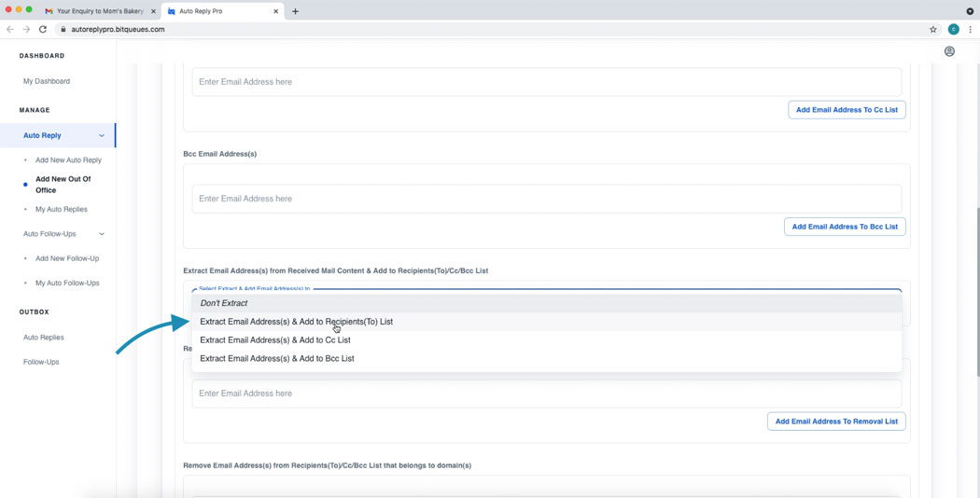Click the browser forward arrow

click(26, 29)
